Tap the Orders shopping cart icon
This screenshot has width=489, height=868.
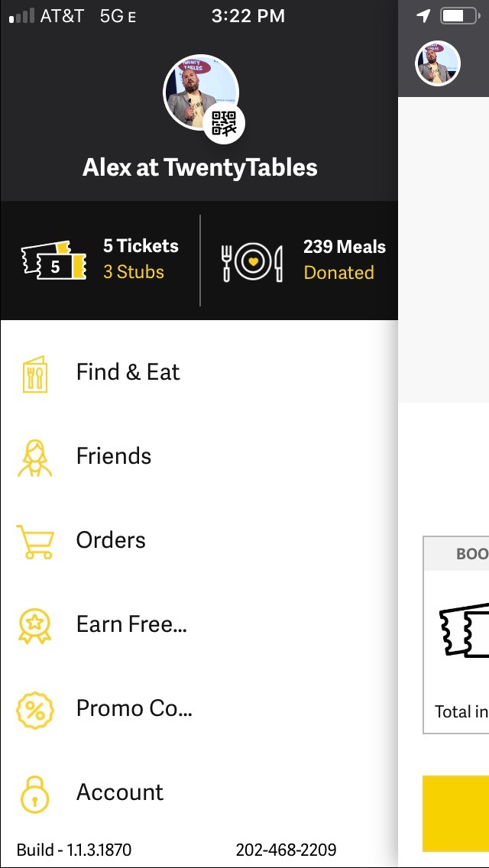click(x=34, y=540)
